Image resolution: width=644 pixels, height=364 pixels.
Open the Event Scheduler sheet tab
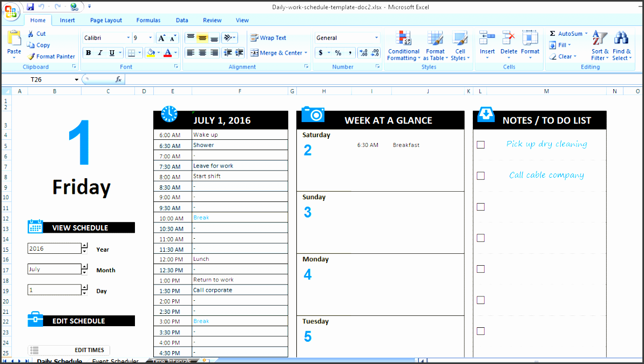(x=114, y=360)
